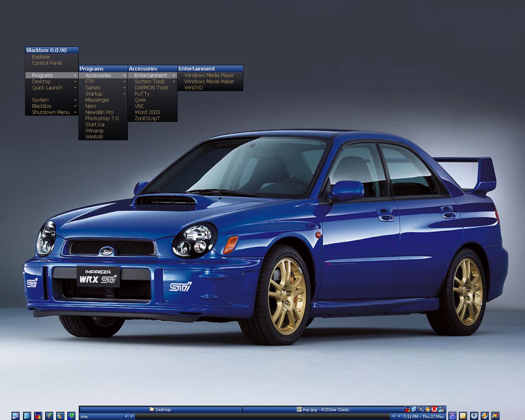Launch Photoshop 7.0

pyautogui.click(x=103, y=119)
